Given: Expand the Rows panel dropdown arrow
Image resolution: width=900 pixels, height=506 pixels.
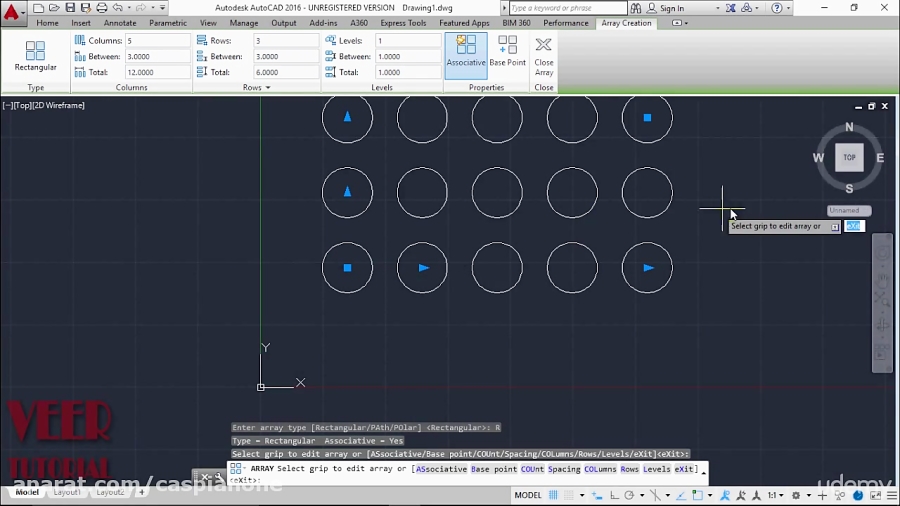Looking at the screenshot, I should [268, 88].
